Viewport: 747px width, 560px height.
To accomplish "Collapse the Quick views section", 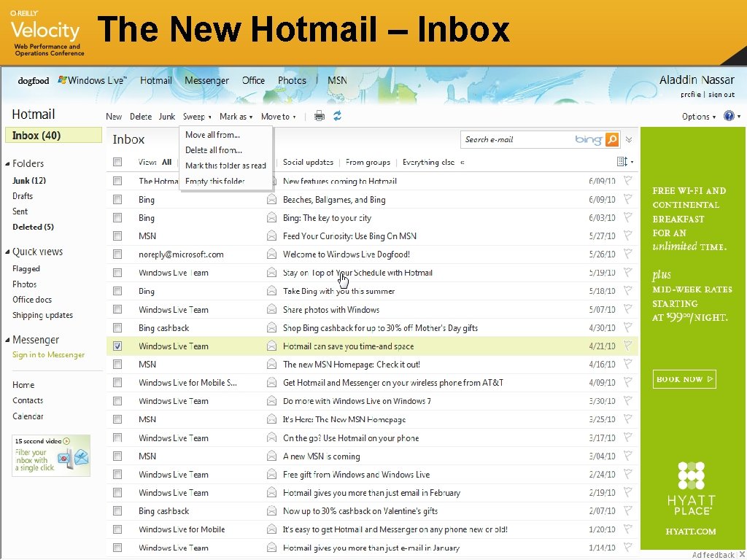I will tap(7, 251).
